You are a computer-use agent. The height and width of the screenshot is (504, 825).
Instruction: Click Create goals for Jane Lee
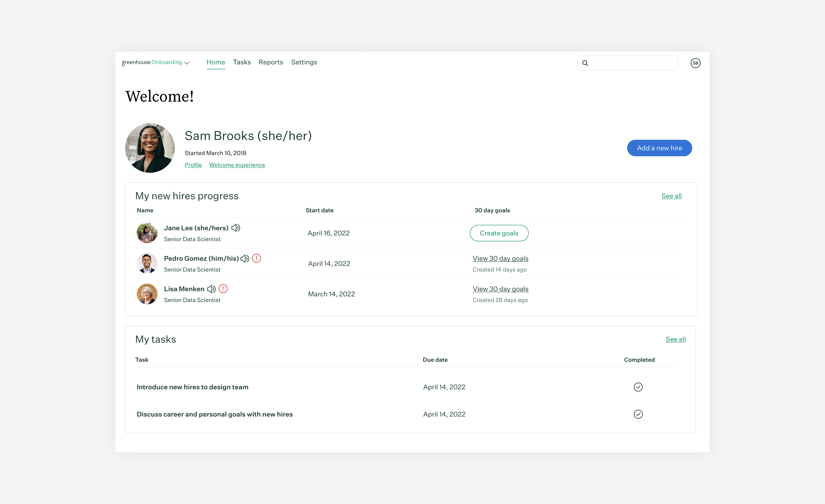point(499,233)
